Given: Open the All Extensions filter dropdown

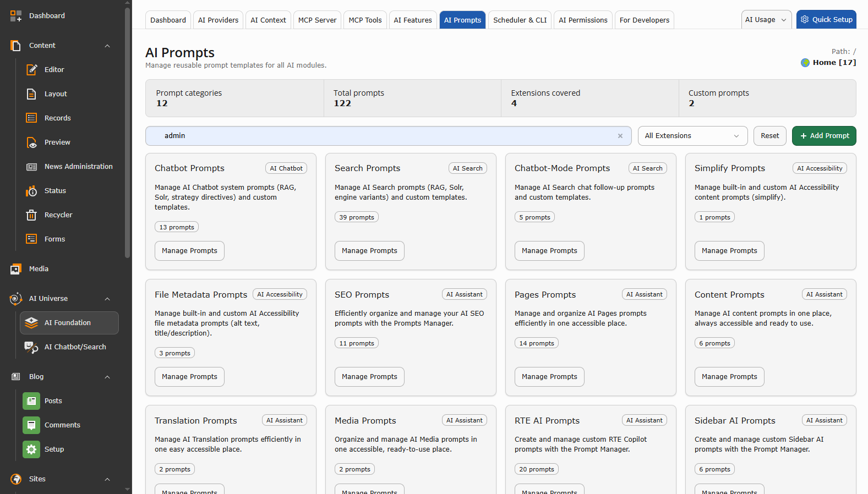Looking at the screenshot, I should pyautogui.click(x=692, y=136).
